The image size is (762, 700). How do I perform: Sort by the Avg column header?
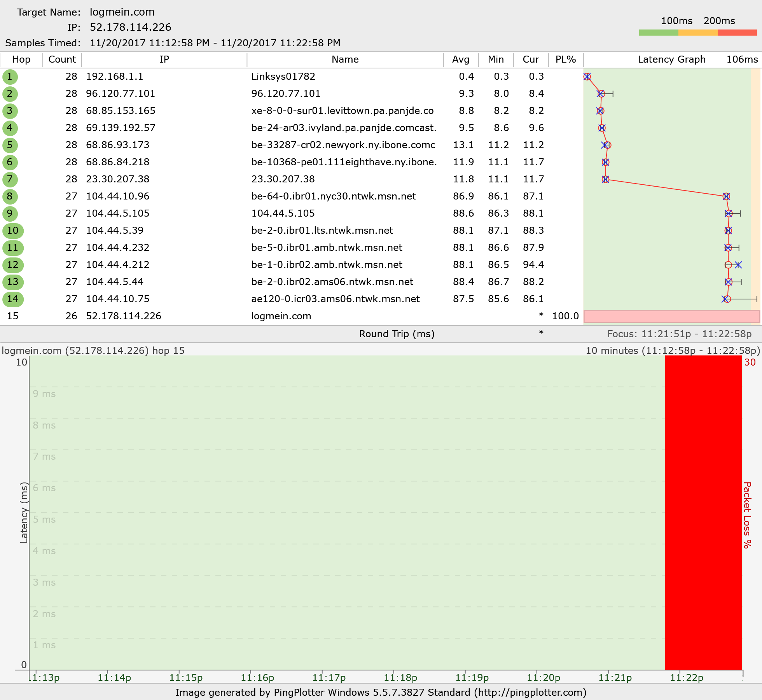click(461, 59)
